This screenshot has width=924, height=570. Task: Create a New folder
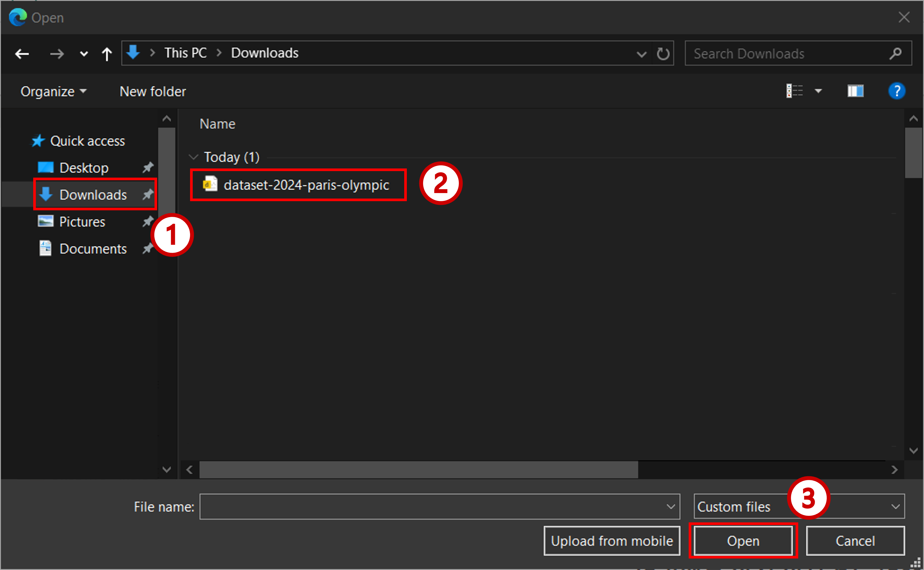click(152, 92)
